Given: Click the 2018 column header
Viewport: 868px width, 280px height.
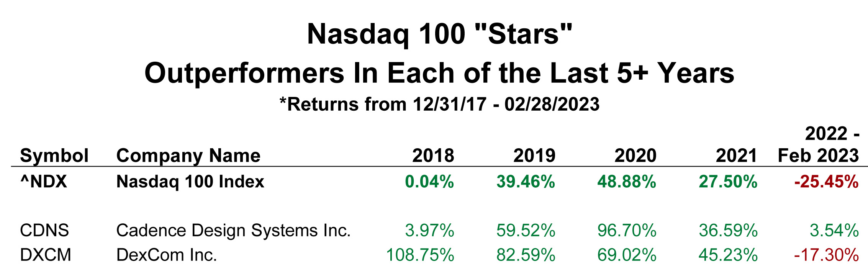Looking at the screenshot, I should [x=433, y=156].
